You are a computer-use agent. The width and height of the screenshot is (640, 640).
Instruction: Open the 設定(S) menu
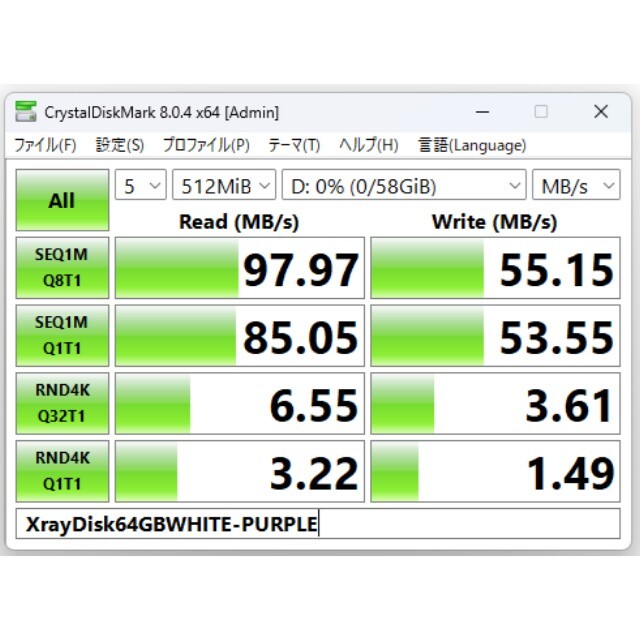120,145
